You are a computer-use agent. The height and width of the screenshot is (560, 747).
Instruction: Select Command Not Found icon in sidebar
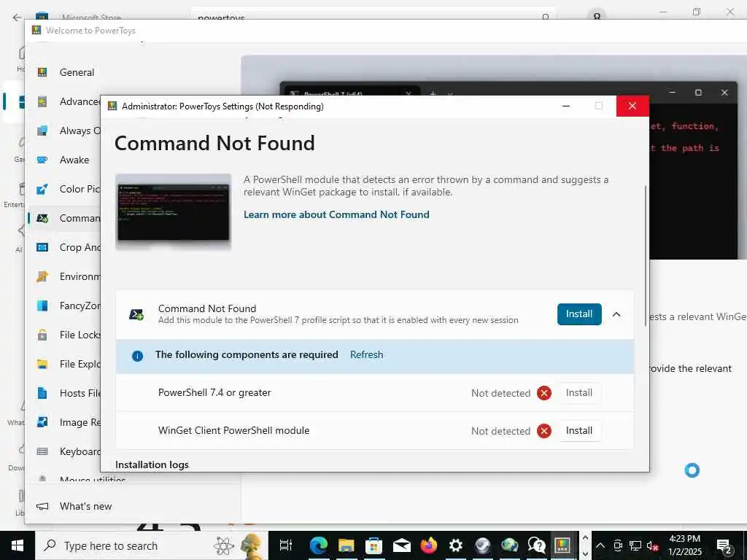[x=42, y=218]
